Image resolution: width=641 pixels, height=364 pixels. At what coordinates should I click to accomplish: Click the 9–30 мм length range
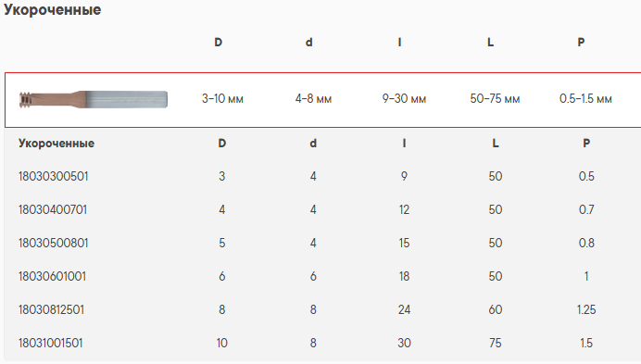click(404, 98)
